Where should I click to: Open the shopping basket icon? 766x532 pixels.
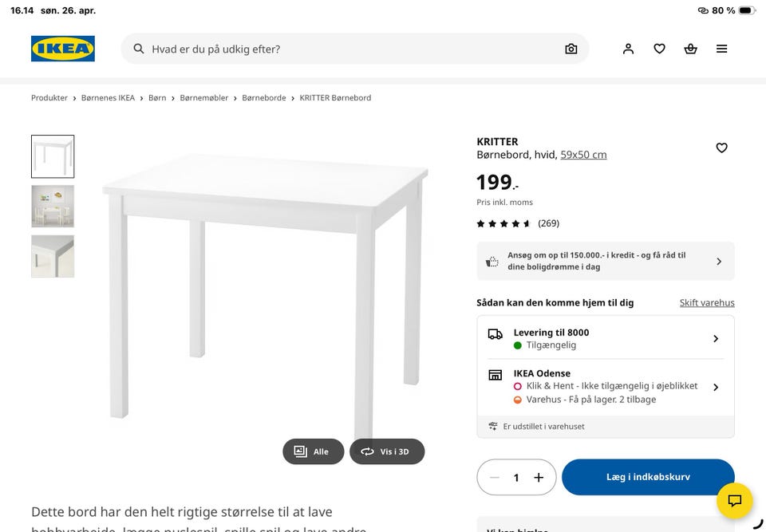click(690, 49)
